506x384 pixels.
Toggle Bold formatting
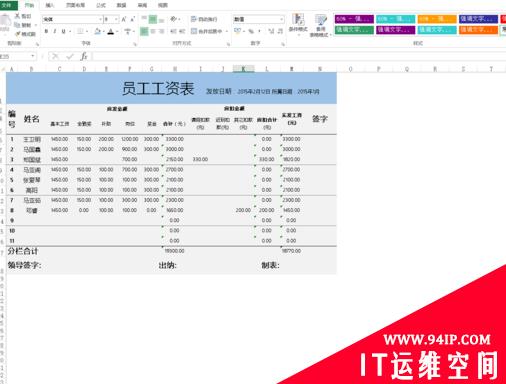(x=46, y=31)
